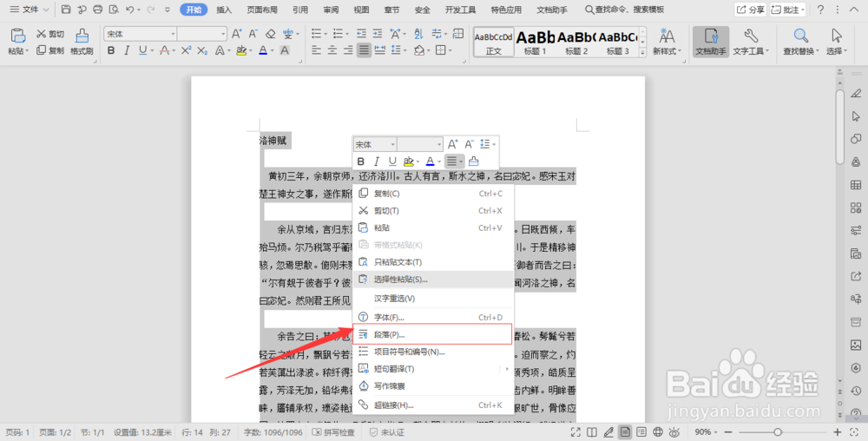Click the Clear Formatting eraser icon
The image size is (868, 441).
click(270, 34)
